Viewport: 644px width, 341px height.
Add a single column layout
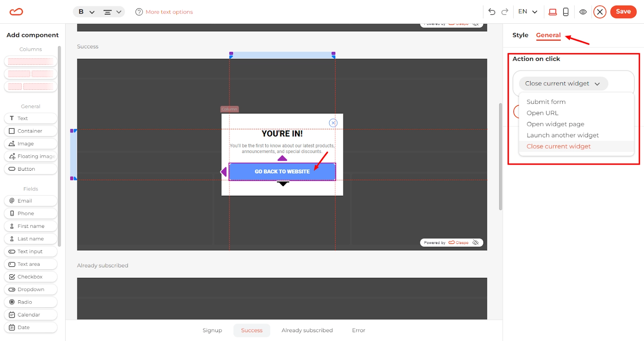point(31,62)
